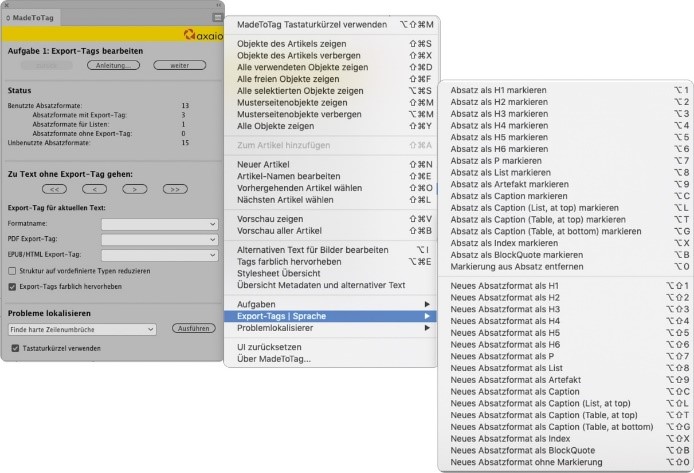Viewport: 694px width, 473px height.
Task: Click the axaio logo in yellow banner
Action: pos(203,35)
